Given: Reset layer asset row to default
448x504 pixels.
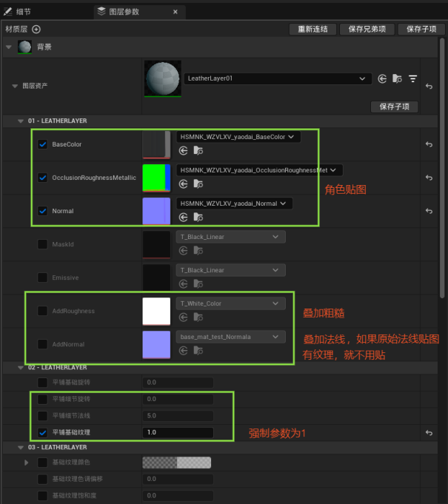Looking at the screenshot, I should pyautogui.click(x=429, y=87).
